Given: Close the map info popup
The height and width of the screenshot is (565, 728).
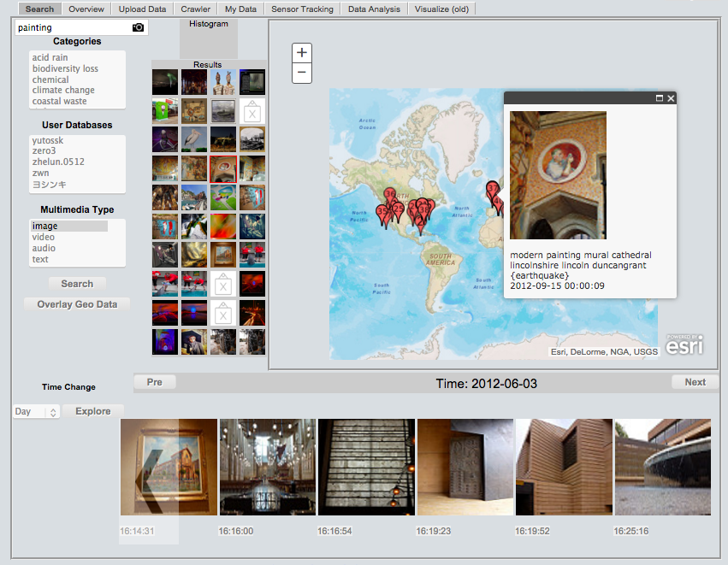Looking at the screenshot, I should 671,98.
